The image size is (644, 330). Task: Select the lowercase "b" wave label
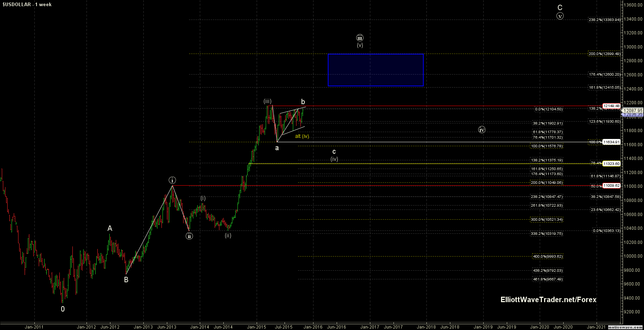[x=303, y=102]
